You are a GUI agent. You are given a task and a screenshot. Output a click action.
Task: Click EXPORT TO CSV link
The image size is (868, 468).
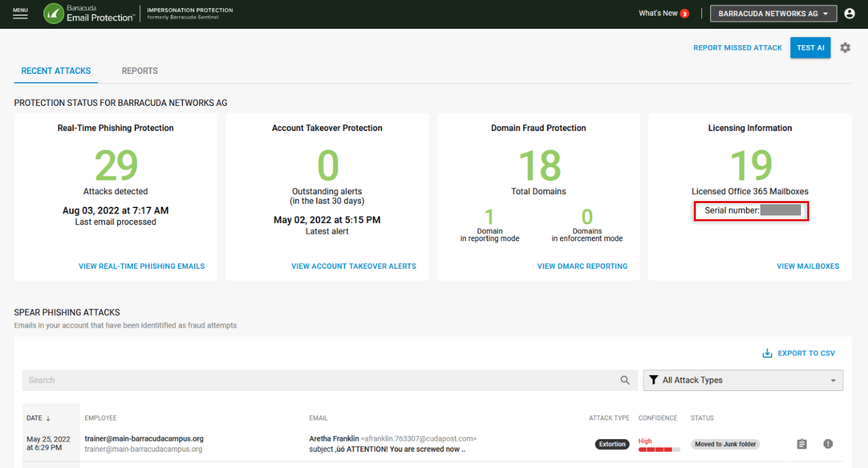point(806,353)
